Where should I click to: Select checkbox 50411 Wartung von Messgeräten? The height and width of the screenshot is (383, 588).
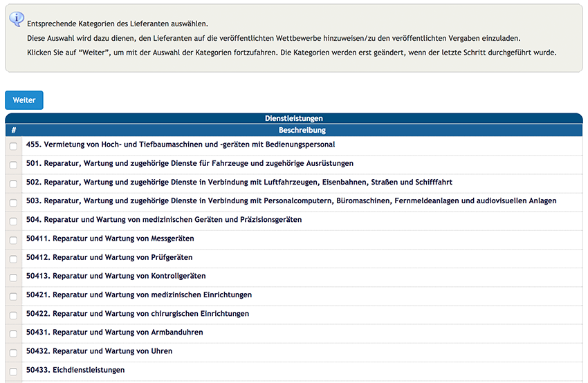(14, 240)
